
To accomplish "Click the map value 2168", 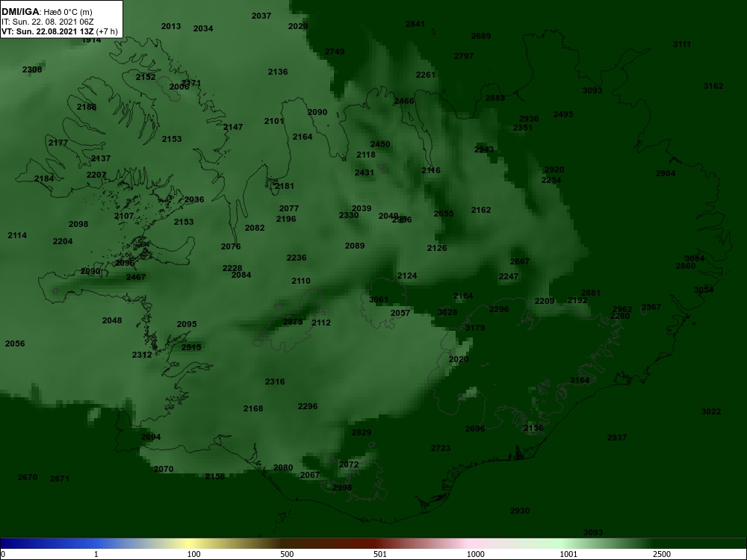I will pos(253,408).
